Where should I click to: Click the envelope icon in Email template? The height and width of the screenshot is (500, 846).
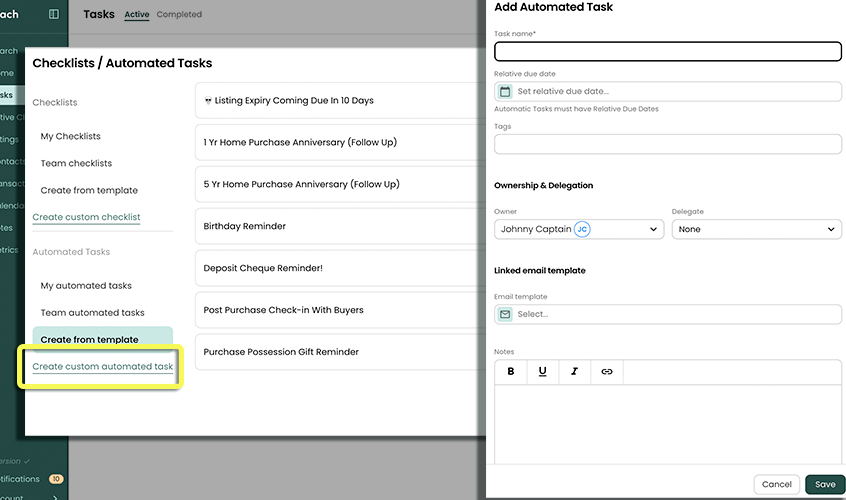505,314
